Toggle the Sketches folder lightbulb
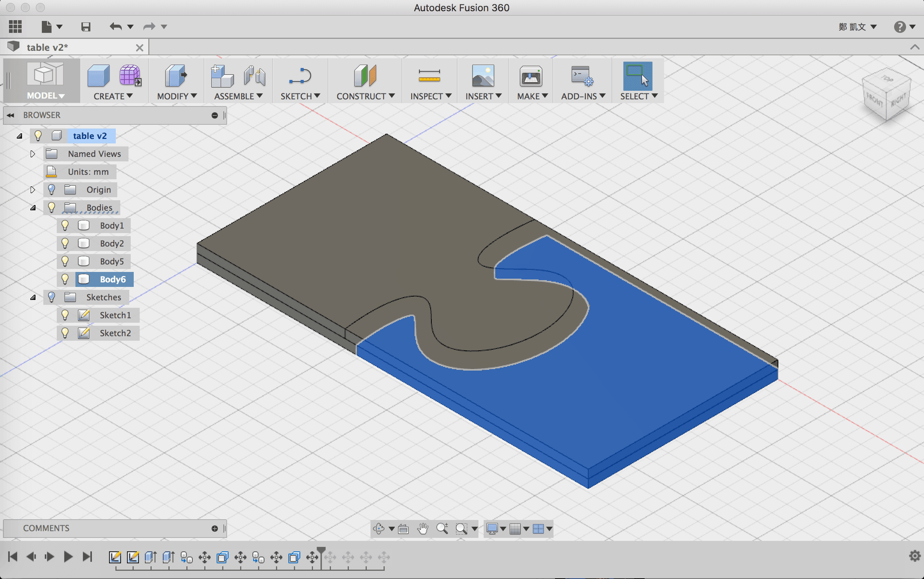Viewport: 924px width, 579px height. pyautogui.click(x=51, y=297)
